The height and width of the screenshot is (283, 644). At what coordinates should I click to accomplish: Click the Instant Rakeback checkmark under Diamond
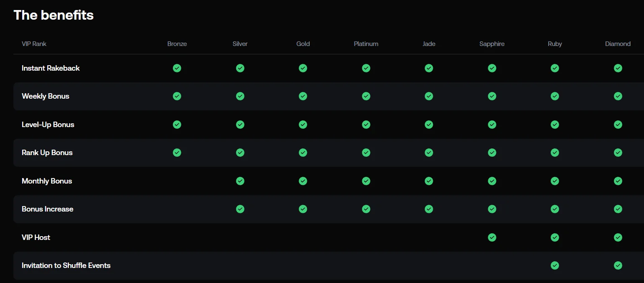(x=618, y=68)
